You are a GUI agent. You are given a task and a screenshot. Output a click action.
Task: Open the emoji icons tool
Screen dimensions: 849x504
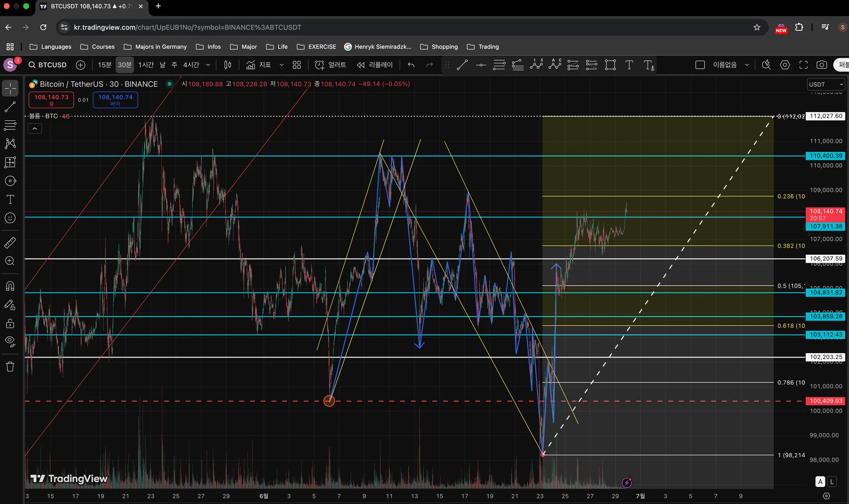(x=10, y=218)
